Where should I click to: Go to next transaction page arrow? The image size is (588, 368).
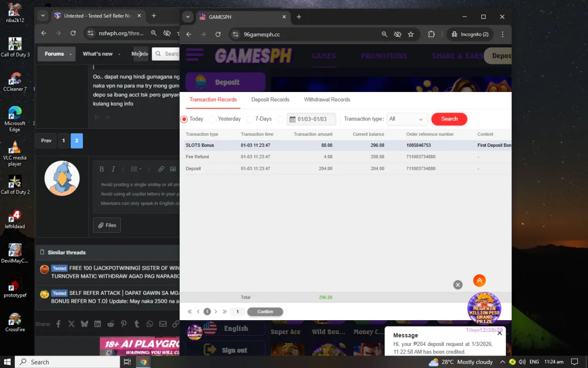(216, 312)
